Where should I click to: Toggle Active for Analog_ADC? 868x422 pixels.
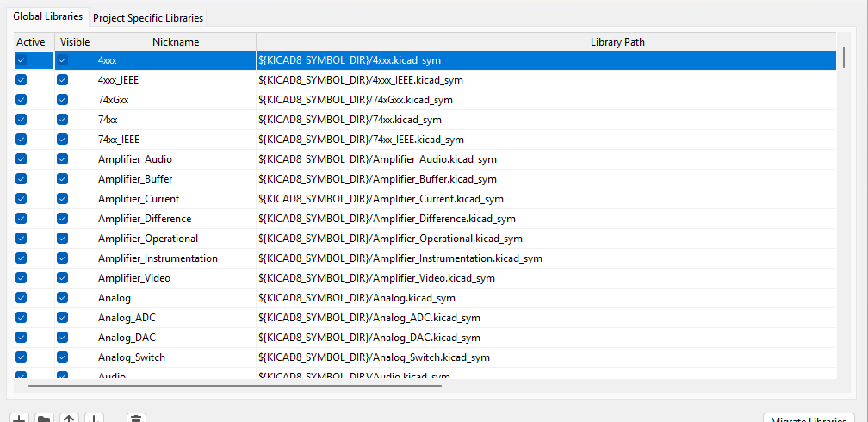(21, 318)
